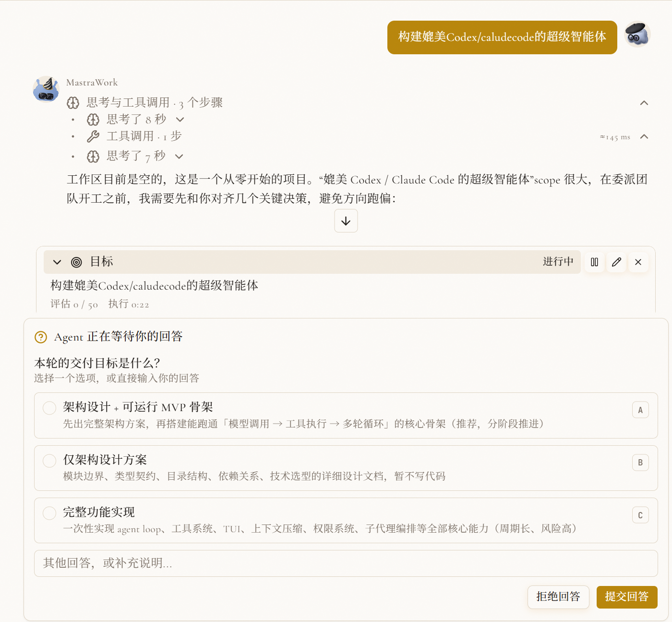
Task: Select the 完整功能实现 radio option
Action: [x=49, y=513]
